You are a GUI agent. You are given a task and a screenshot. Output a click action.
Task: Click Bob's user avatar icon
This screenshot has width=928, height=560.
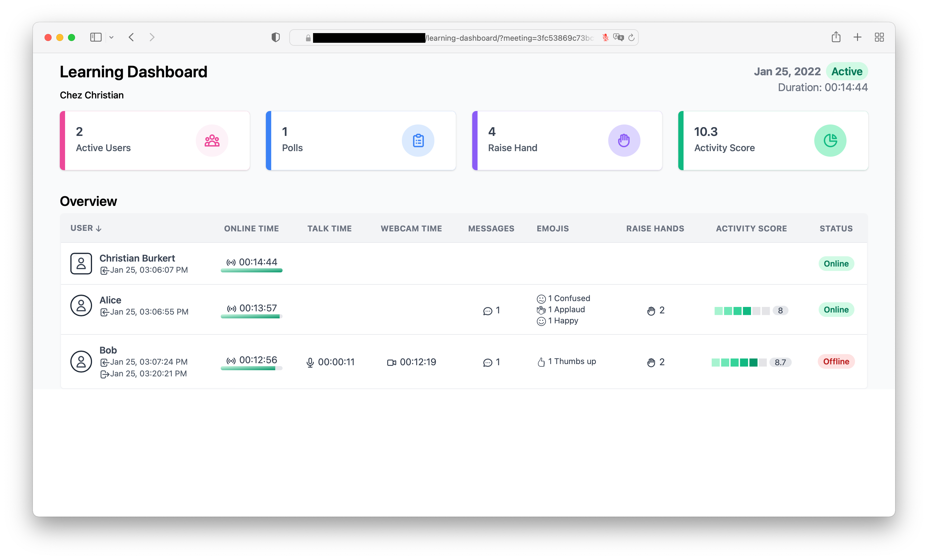point(81,362)
